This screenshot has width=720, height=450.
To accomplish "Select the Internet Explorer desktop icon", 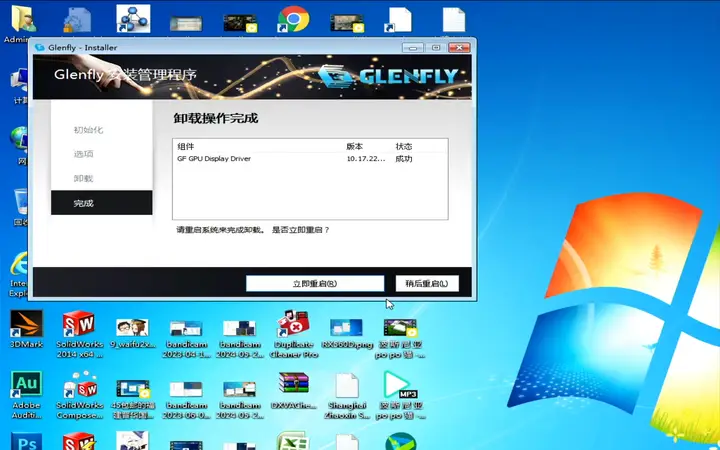I will pos(18,273).
